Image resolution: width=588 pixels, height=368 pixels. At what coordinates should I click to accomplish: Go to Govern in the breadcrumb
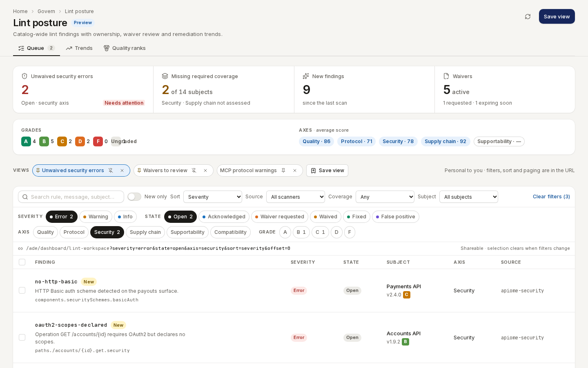[x=46, y=11]
